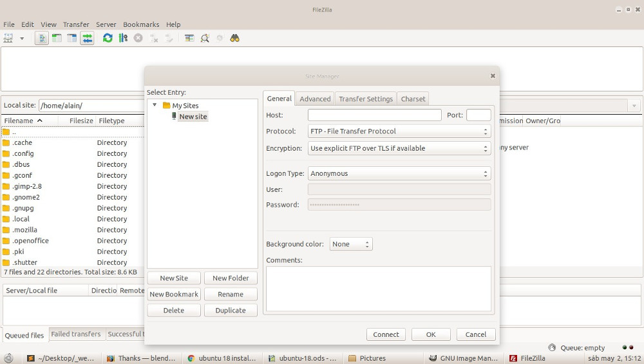Select the New site entry icon

[x=174, y=117]
